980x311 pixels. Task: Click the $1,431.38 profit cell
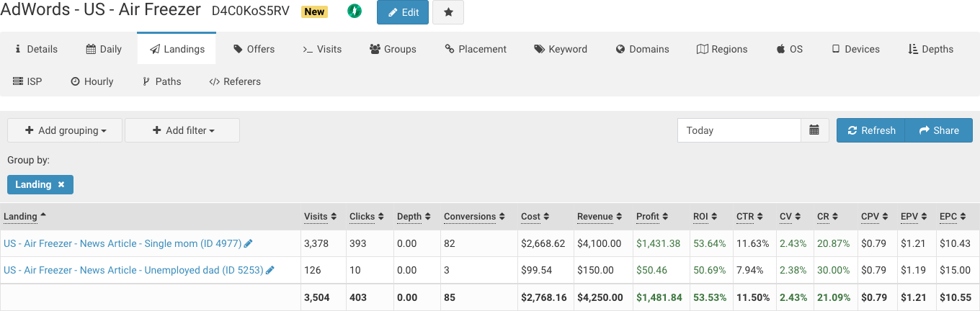click(x=659, y=243)
